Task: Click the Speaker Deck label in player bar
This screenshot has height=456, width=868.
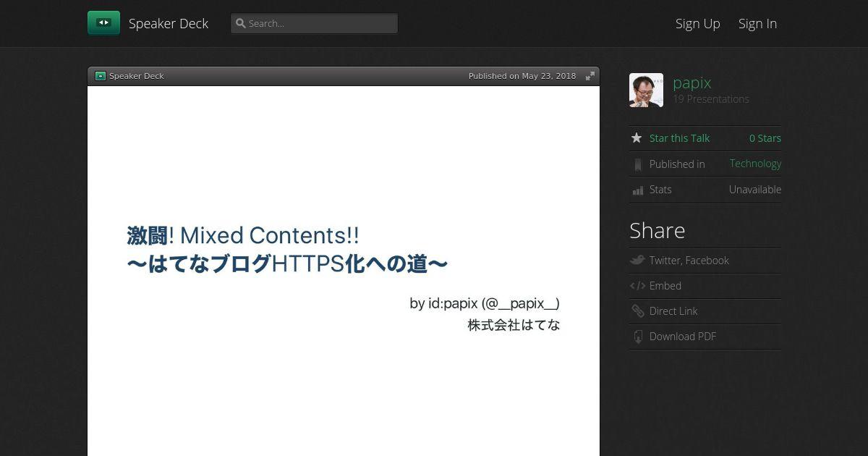Action: (x=137, y=76)
